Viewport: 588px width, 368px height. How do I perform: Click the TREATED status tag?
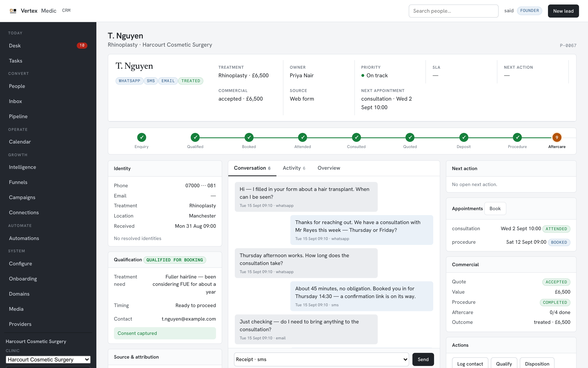(190, 81)
